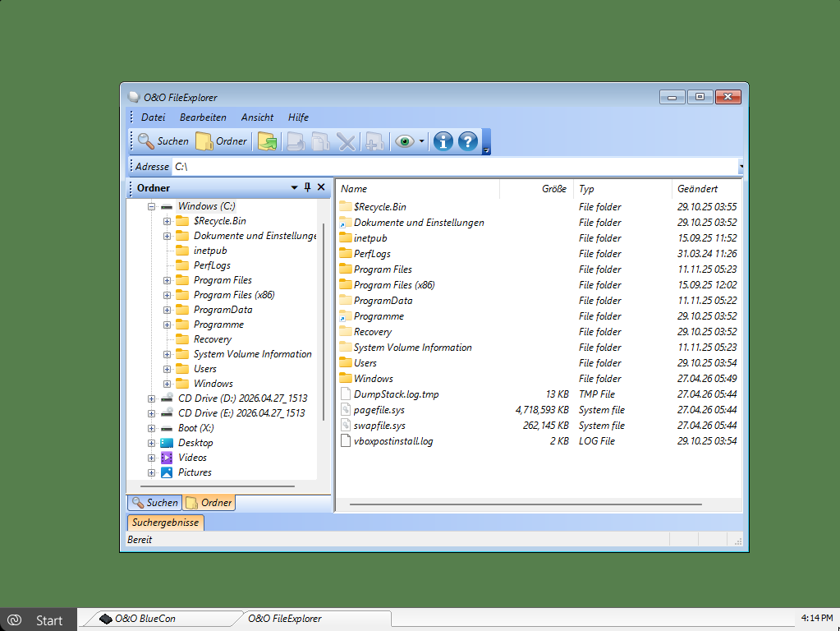Open the Ansicht menu
840x631 pixels.
(257, 117)
